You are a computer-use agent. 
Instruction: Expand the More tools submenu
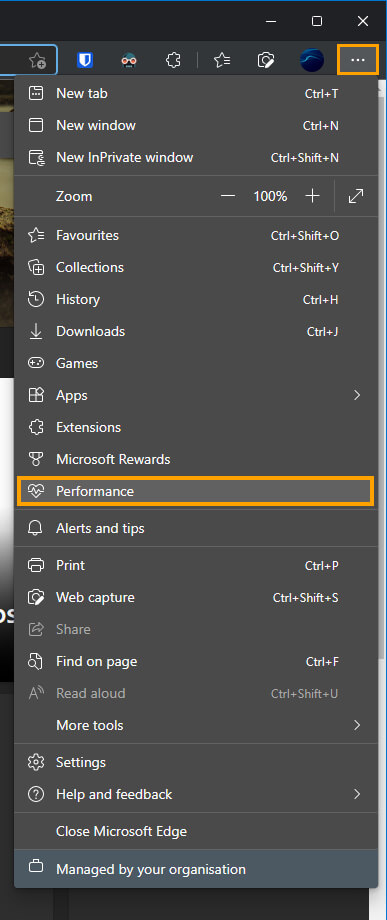point(196,725)
